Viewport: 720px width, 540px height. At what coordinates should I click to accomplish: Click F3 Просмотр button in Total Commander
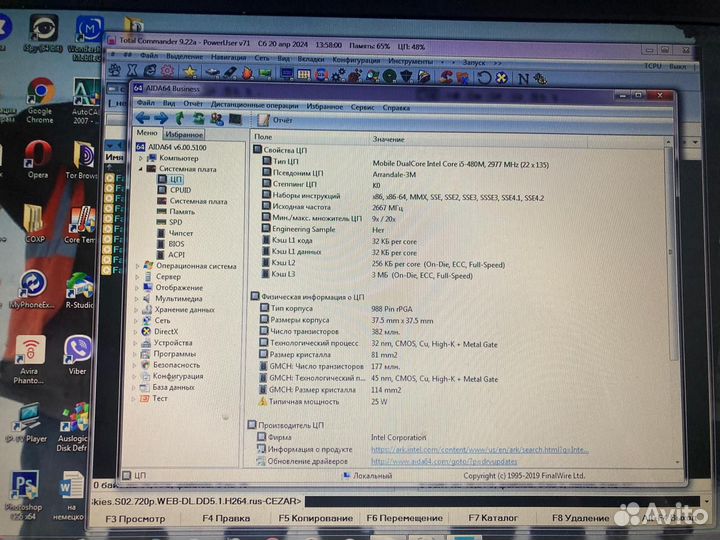click(135, 519)
